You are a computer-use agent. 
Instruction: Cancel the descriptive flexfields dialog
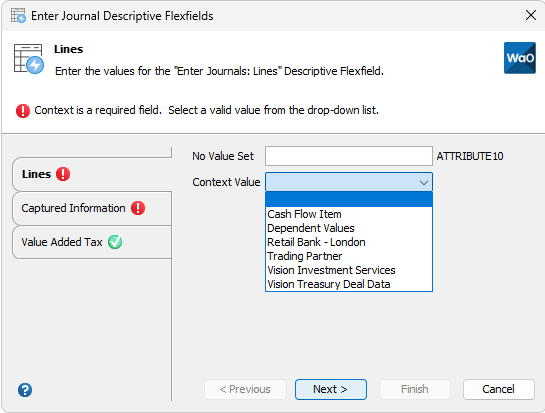[498, 389]
